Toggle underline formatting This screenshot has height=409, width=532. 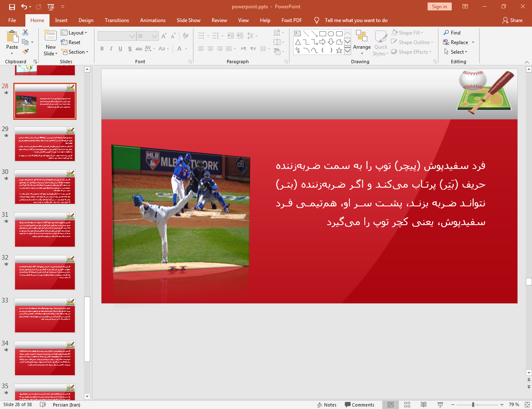(120, 49)
